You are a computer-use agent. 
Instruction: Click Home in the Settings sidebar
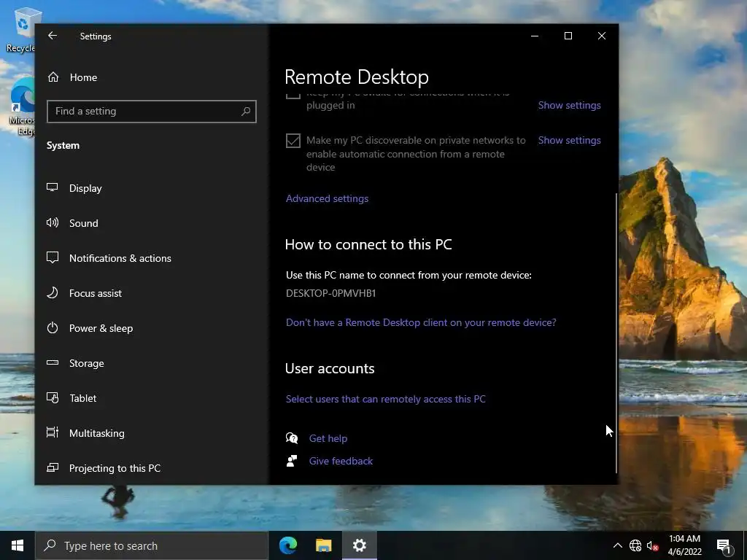pos(83,77)
